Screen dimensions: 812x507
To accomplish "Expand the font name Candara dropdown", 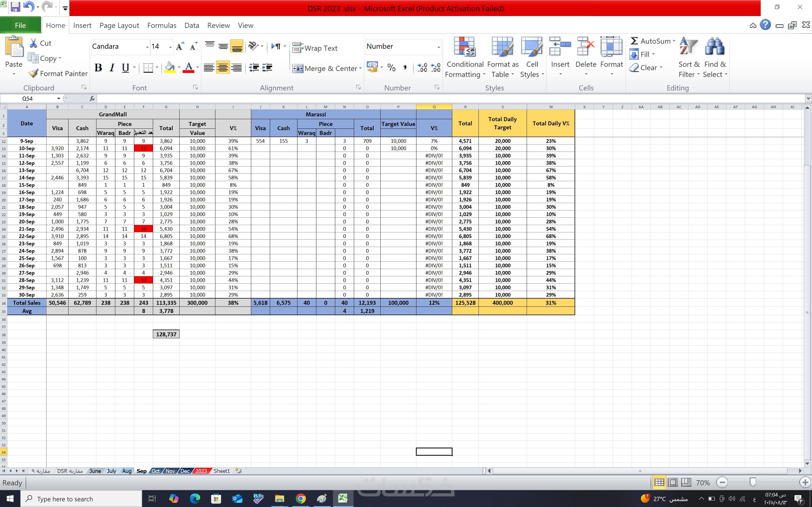I will point(147,47).
